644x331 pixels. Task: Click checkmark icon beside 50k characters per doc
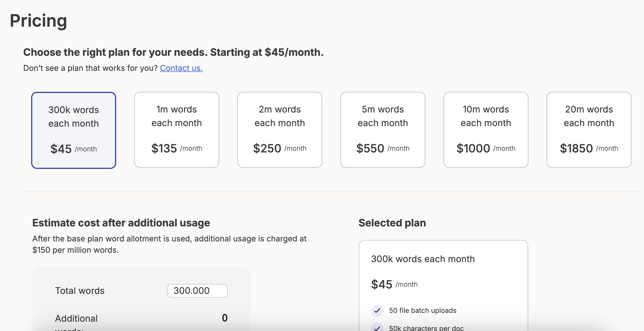coord(377,328)
